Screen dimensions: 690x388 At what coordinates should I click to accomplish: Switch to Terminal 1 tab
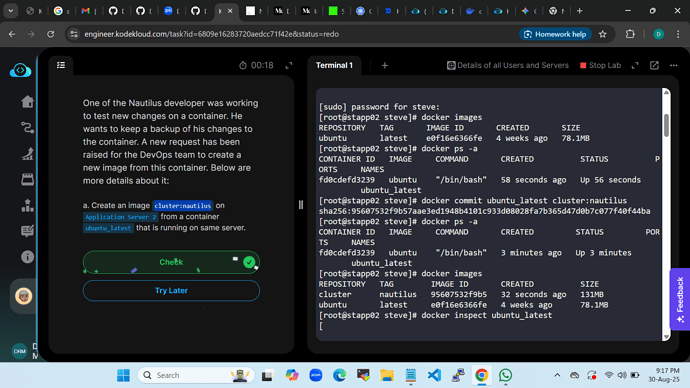tap(334, 65)
